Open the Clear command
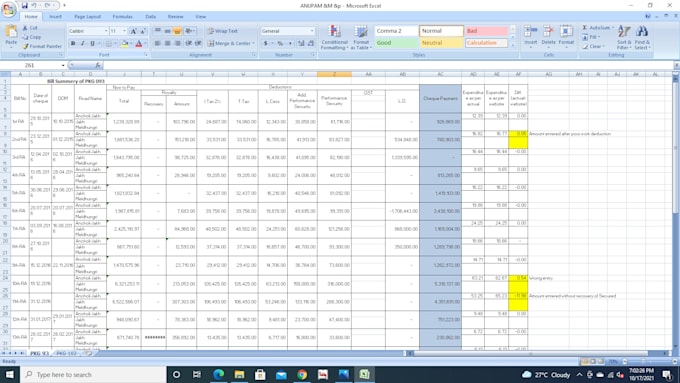 tap(593, 46)
